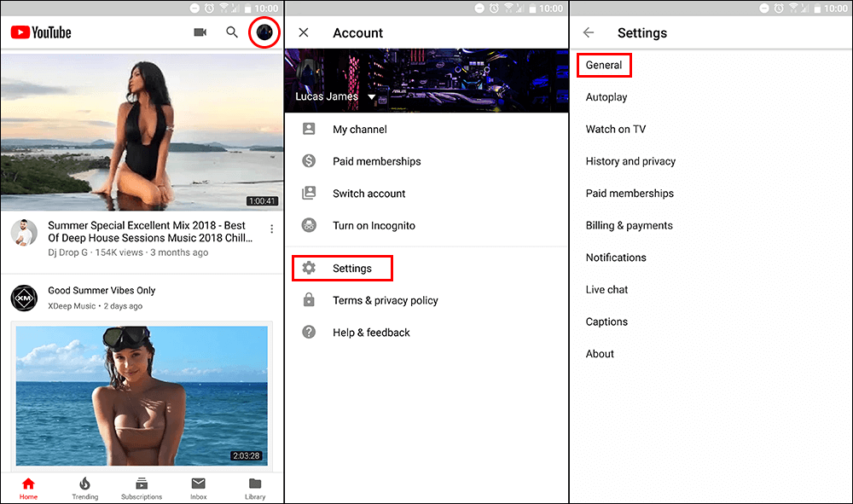
Task: Open the search magnifier icon
Action: click(x=232, y=32)
